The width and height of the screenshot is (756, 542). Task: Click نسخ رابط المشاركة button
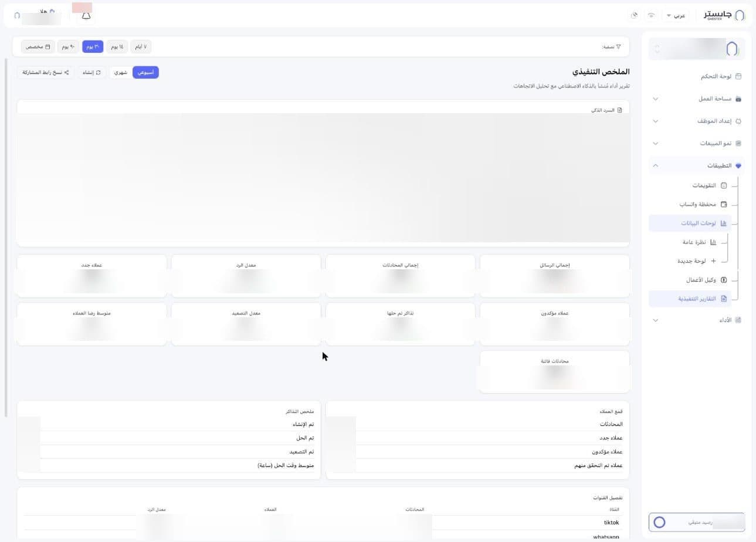(46, 72)
